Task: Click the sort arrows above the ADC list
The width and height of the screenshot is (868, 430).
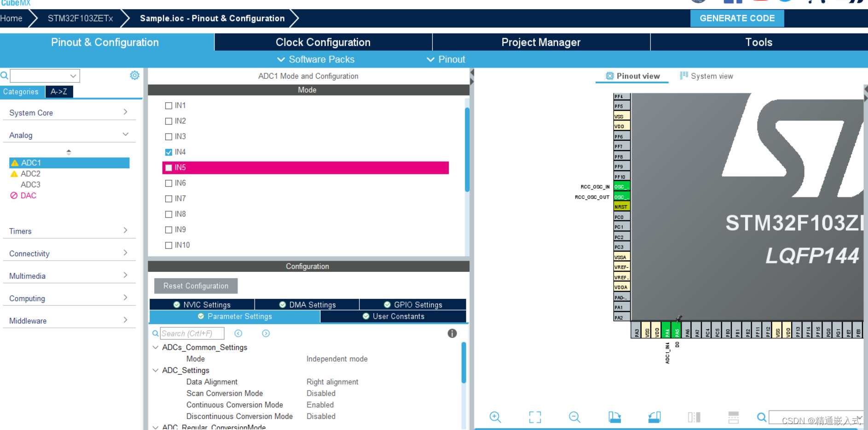Action: coord(69,152)
